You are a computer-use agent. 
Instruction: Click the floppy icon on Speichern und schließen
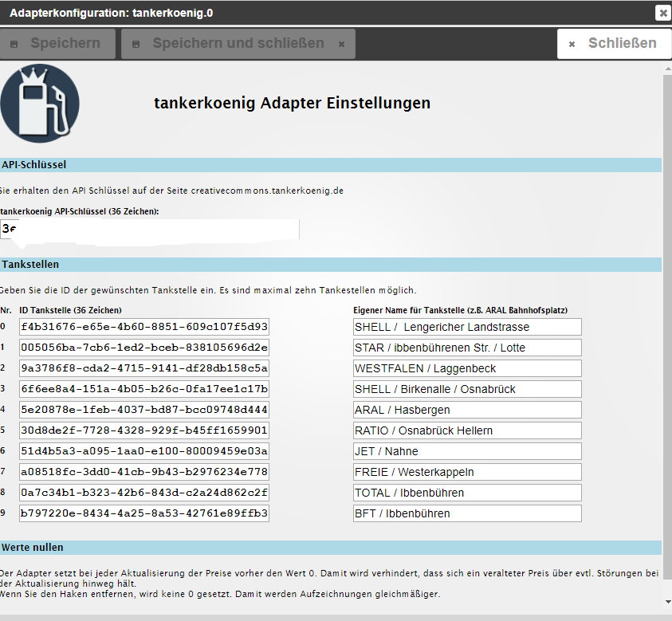136,44
